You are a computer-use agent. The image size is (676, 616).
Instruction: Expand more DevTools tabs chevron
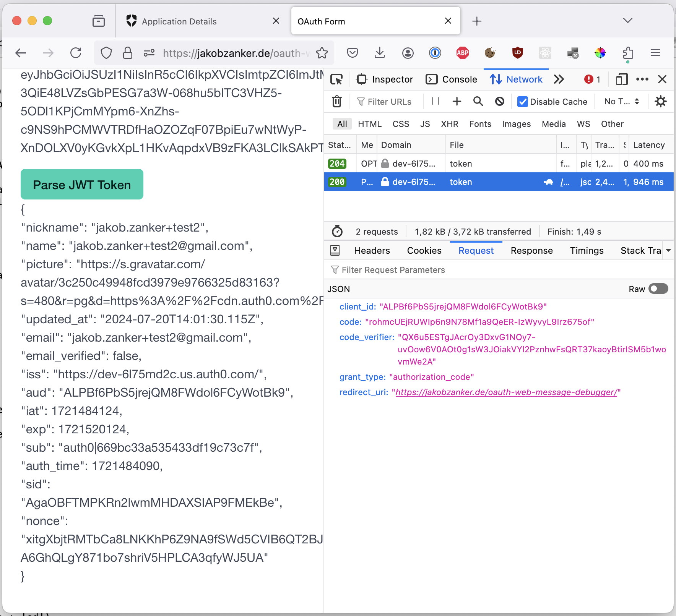(559, 79)
